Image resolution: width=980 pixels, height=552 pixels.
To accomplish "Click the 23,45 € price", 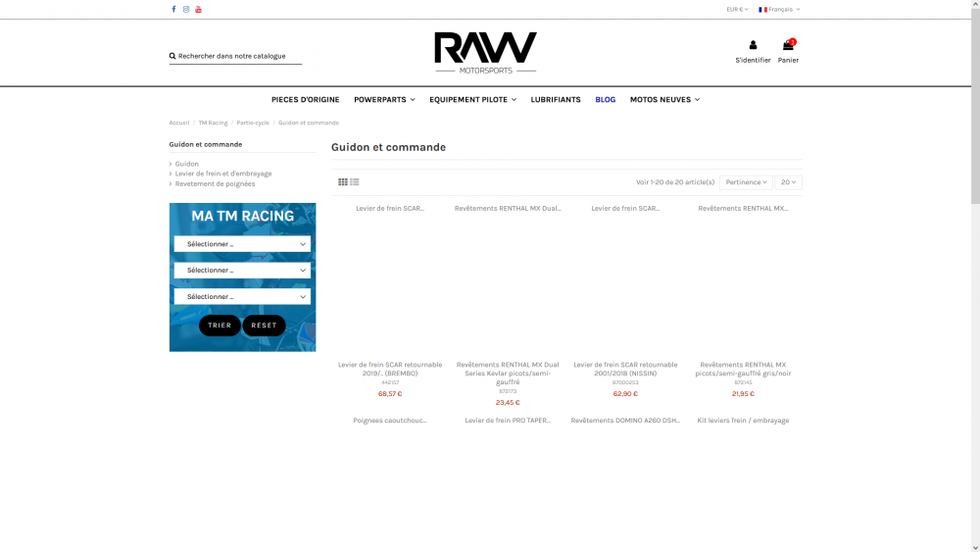I will [x=508, y=403].
